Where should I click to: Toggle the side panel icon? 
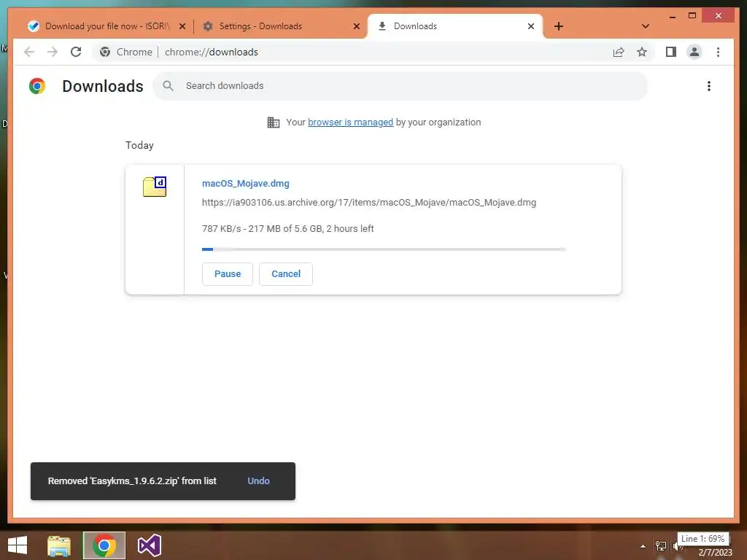(x=671, y=52)
